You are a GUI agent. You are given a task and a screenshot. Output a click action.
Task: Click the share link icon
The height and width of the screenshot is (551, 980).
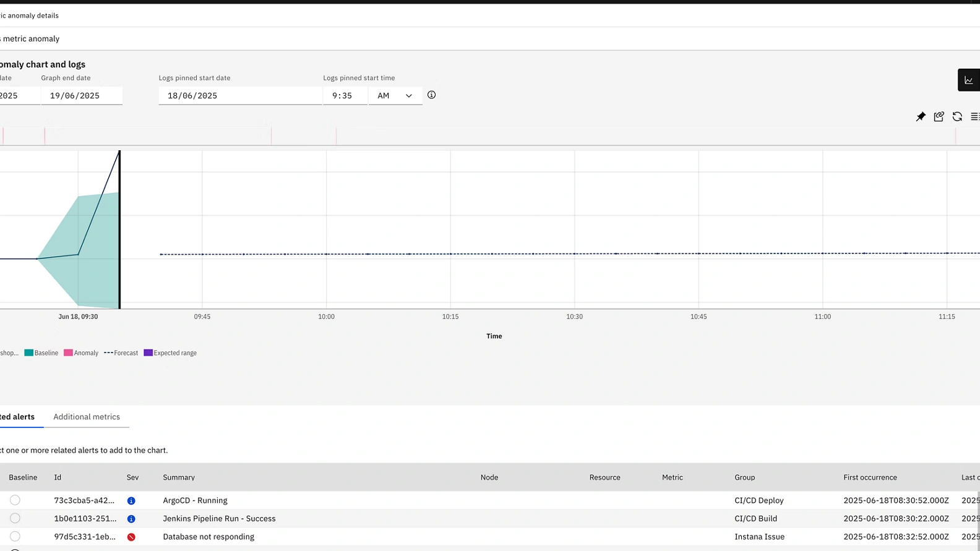pyautogui.click(x=939, y=117)
